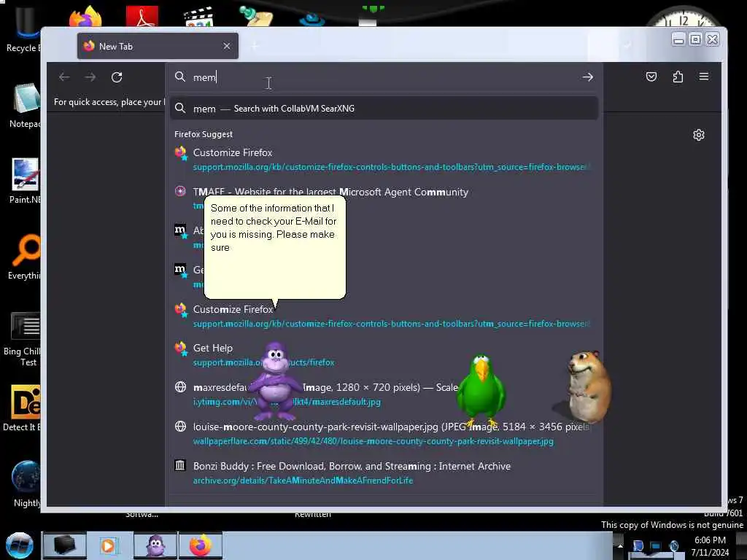This screenshot has height=560, width=747.
Task: Open the Firefox hamburger menu
Action: point(704,76)
